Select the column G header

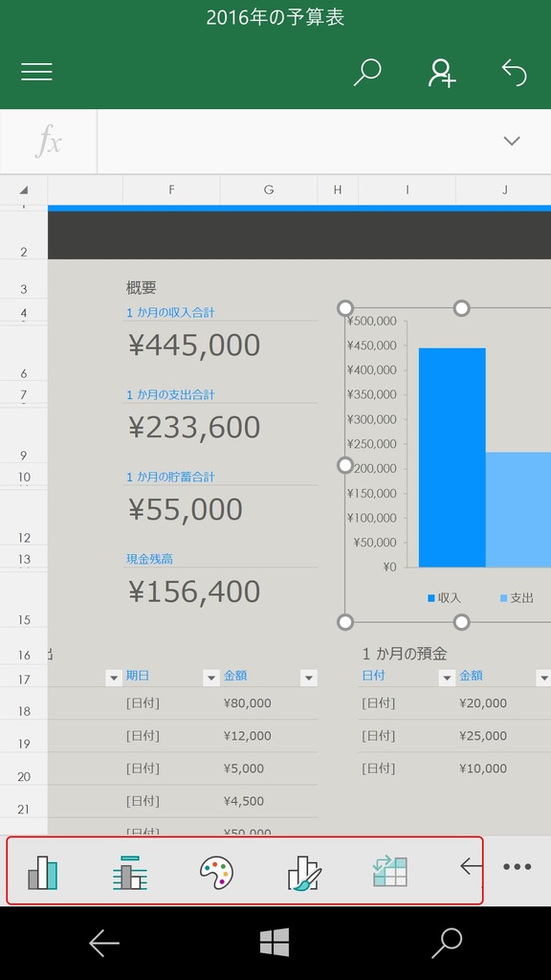pos(269,190)
